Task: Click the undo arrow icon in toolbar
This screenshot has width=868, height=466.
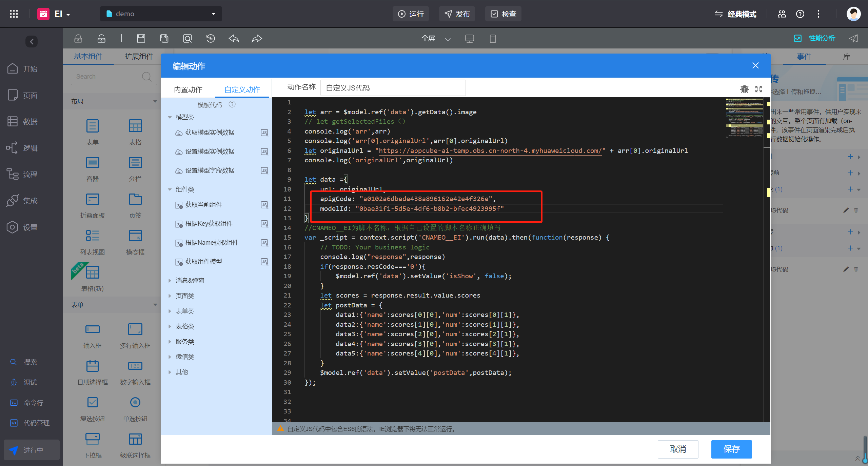Action: [234, 39]
